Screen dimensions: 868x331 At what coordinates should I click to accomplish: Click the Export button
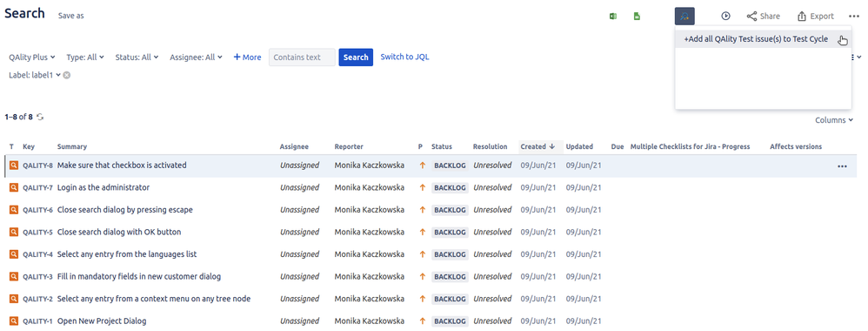816,16
